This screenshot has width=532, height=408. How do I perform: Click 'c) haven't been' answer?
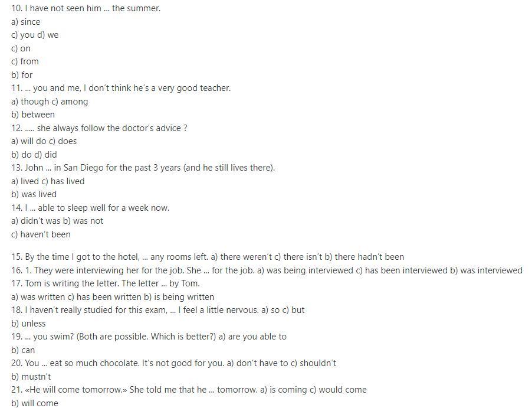(41, 234)
